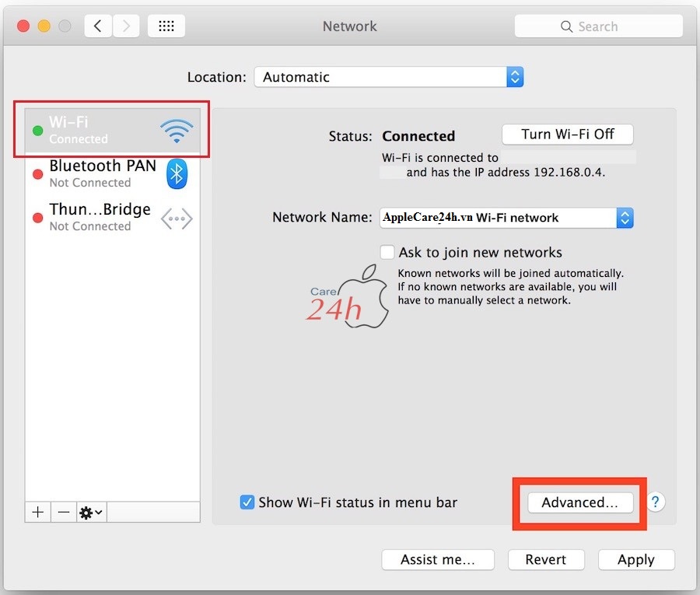Open Network help with question mark button

point(655,502)
